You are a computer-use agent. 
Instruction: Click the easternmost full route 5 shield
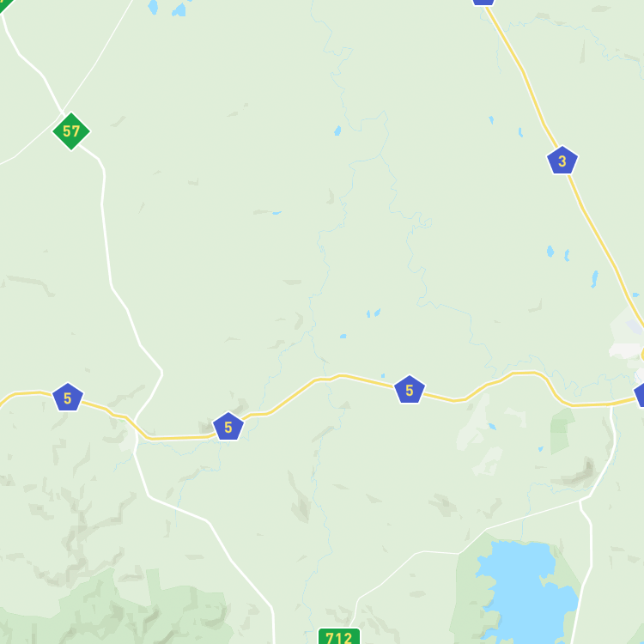(x=410, y=389)
